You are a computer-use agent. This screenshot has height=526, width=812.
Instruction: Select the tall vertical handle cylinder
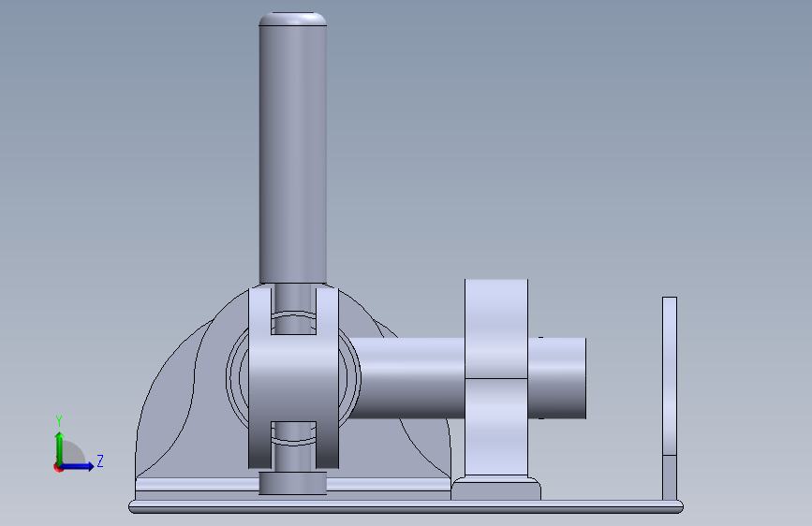pyautogui.click(x=292, y=150)
